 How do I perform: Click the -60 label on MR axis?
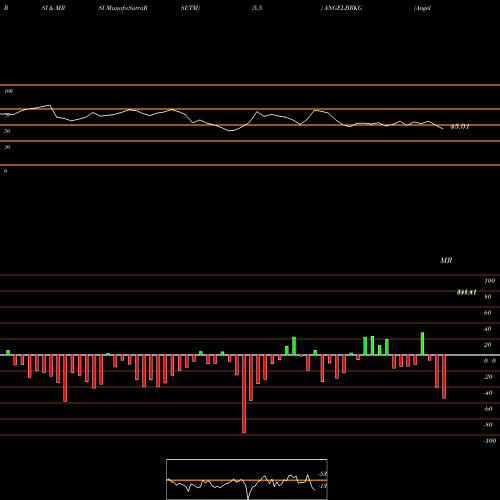tap(488, 409)
